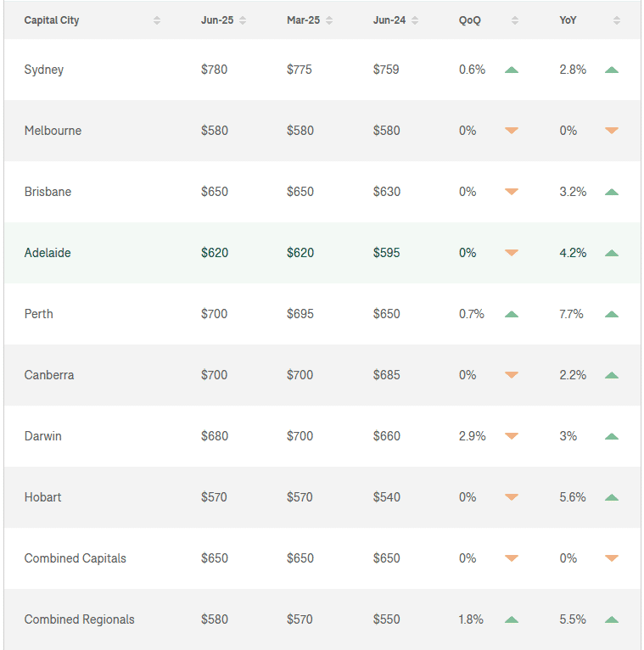Click the Combined Regionals row label
The width and height of the screenshot is (644, 650).
pyautogui.click(x=79, y=619)
